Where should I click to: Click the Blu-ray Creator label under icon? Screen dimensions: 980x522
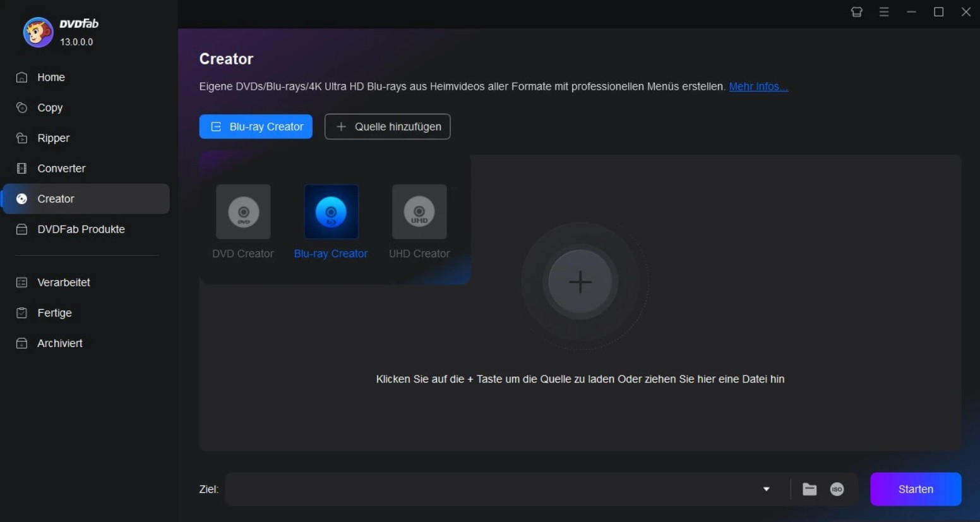(x=331, y=253)
